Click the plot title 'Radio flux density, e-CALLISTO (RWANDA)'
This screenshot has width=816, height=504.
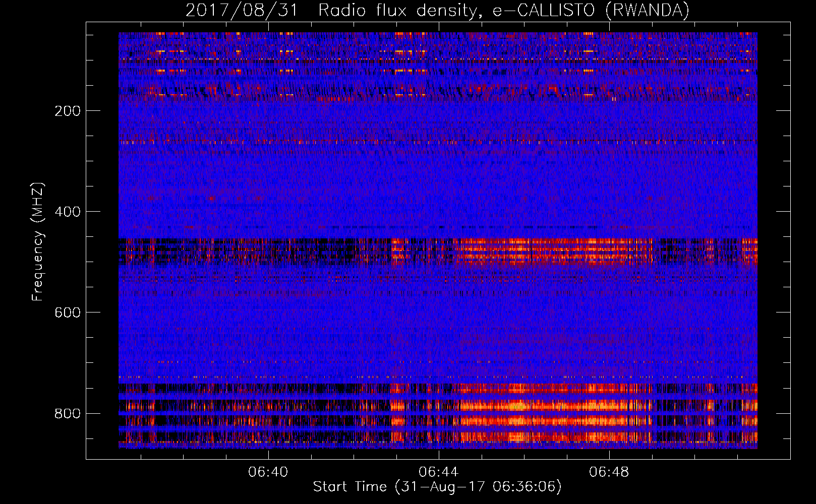504,10
